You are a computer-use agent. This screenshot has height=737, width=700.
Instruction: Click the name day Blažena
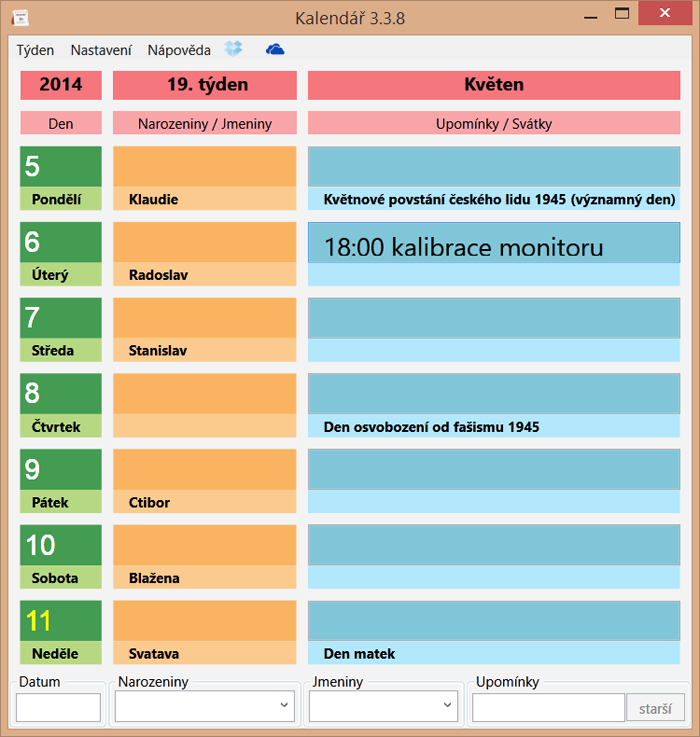(x=154, y=578)
